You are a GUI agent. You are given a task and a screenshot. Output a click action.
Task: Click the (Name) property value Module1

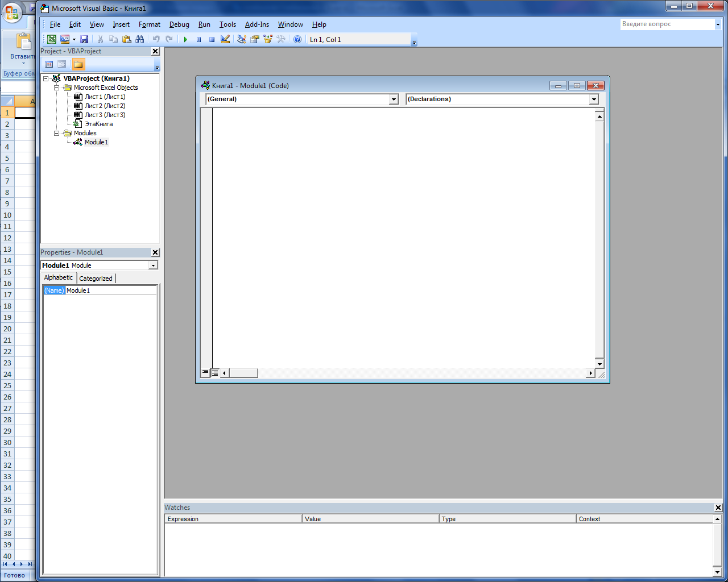click(111, 290)
